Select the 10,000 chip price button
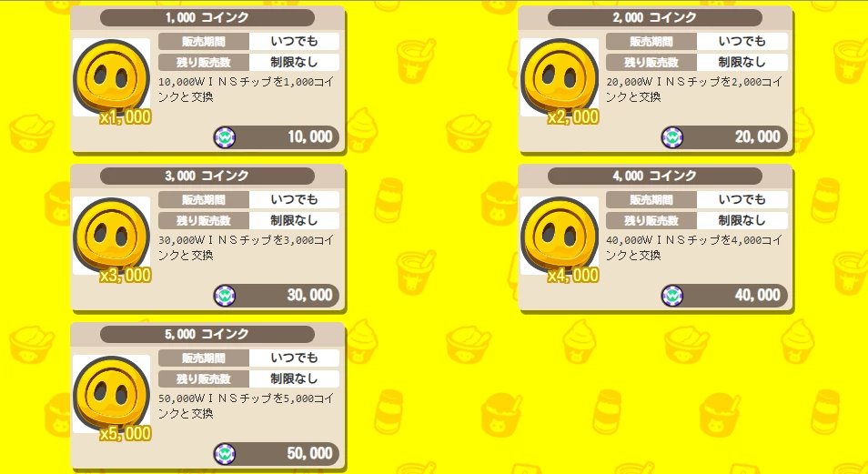868x474 pixels. [277, 137]
